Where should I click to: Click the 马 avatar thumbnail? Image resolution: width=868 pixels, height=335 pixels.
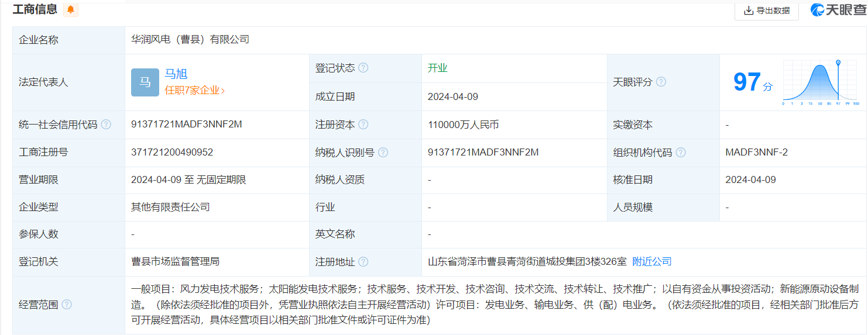point(145,82)
